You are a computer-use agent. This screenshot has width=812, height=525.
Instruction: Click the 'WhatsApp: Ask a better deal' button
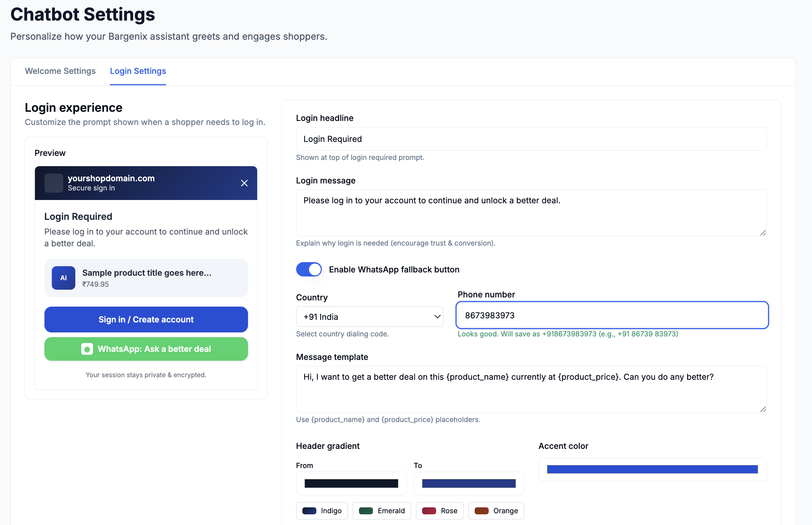[146, 349]
